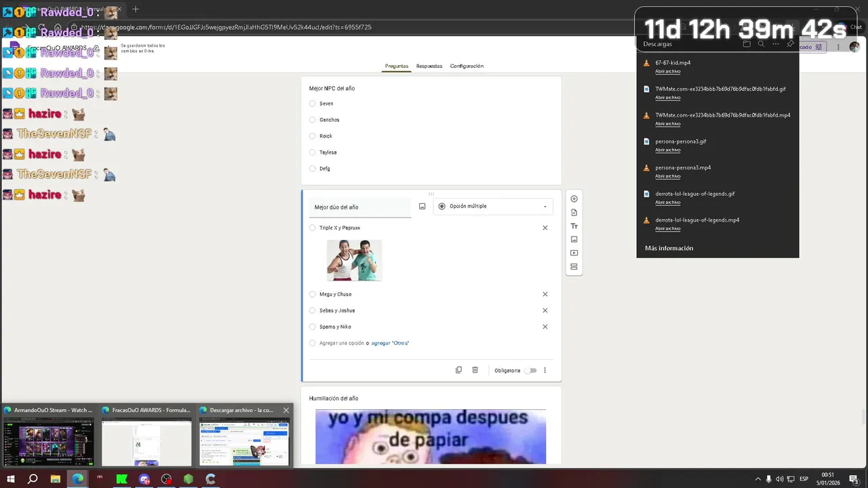Remove the Spams y Niko option

[x=545, y=327]
